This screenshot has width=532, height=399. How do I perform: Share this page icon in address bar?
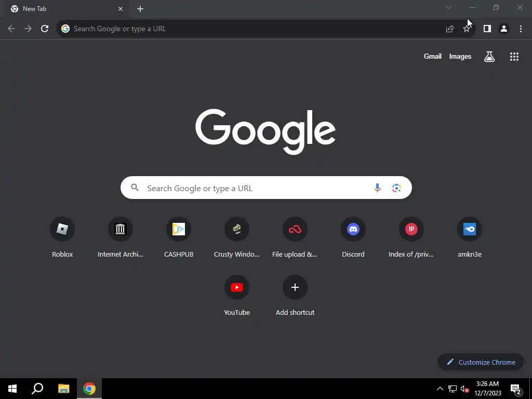tap(450, 29)
